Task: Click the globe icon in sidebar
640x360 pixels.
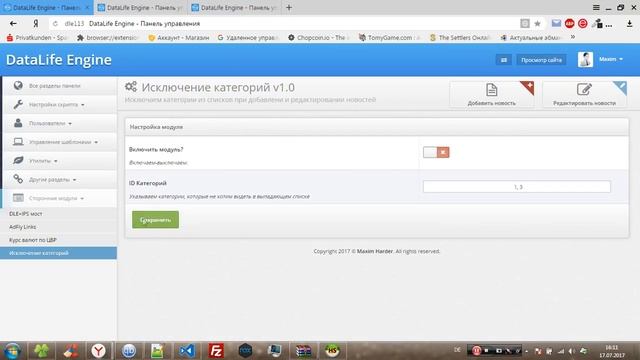Action: coord(18,85)
